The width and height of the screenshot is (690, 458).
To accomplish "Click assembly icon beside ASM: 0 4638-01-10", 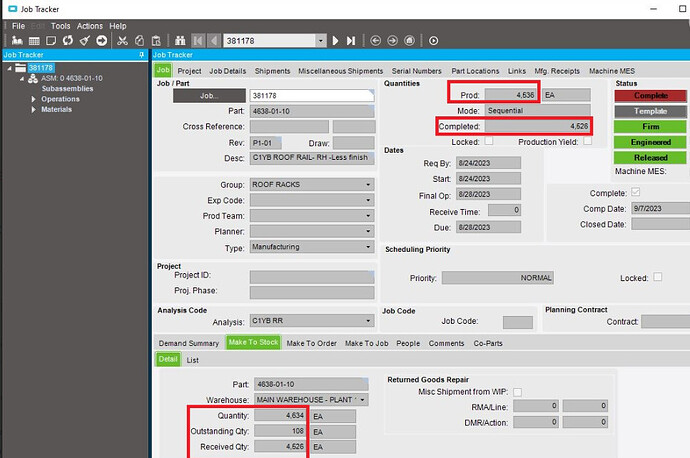I will [33, 79].
